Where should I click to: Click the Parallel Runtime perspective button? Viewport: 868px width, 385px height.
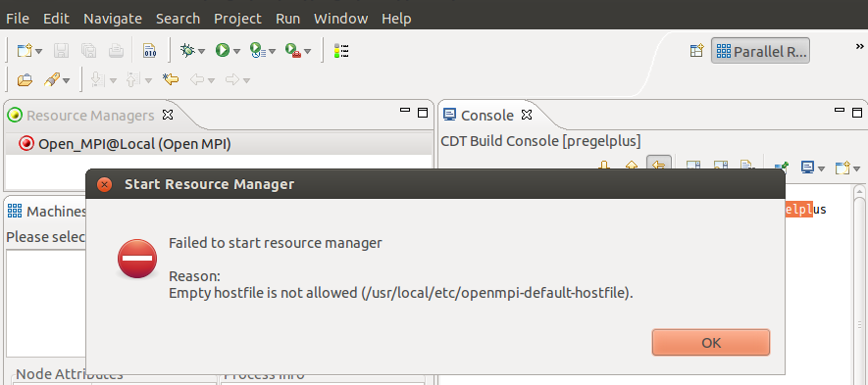point(760,51)
